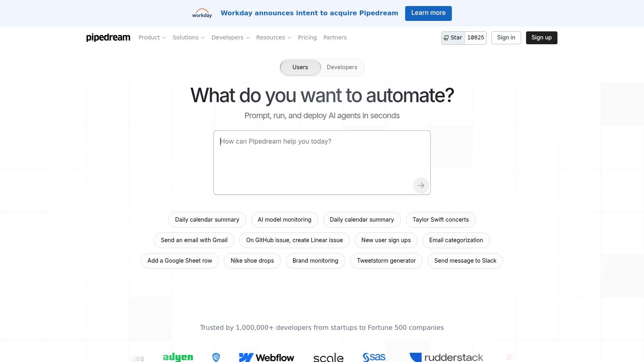This screenshot has height=362, width=644.
Task: Click the Adyen logo
Action: tap(178, 357)
